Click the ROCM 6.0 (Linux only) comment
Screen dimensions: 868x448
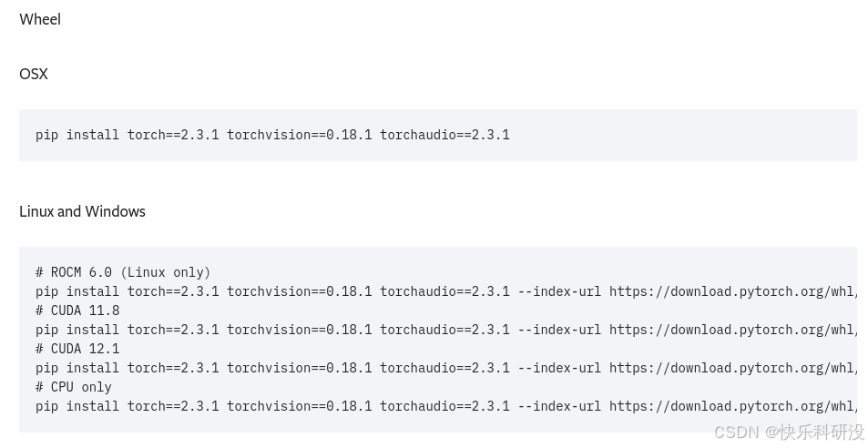123,272
